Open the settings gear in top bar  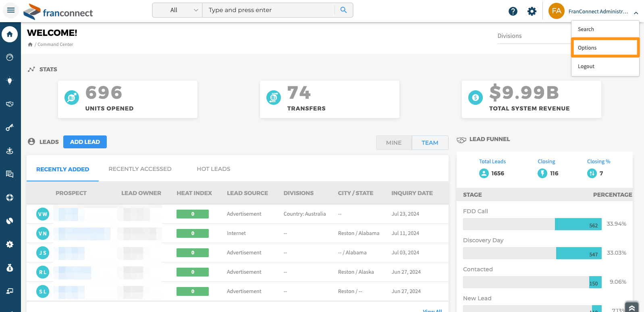(532, 11)
